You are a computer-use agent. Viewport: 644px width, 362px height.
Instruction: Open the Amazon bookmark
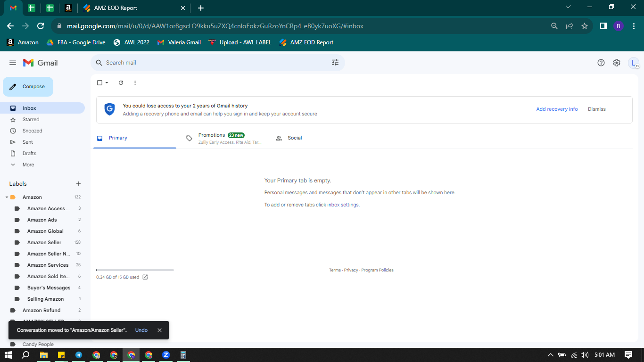pyautogui.click(x=23, y=42)
